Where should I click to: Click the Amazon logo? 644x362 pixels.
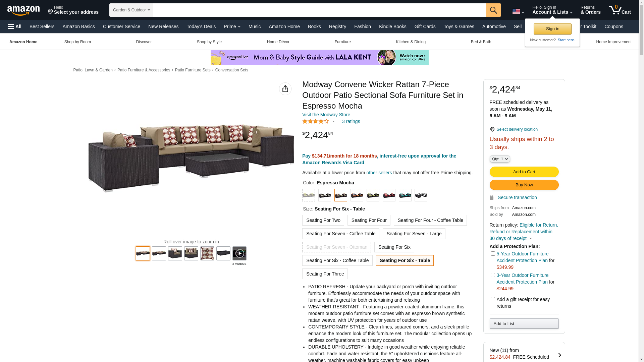tap(23, 10)
